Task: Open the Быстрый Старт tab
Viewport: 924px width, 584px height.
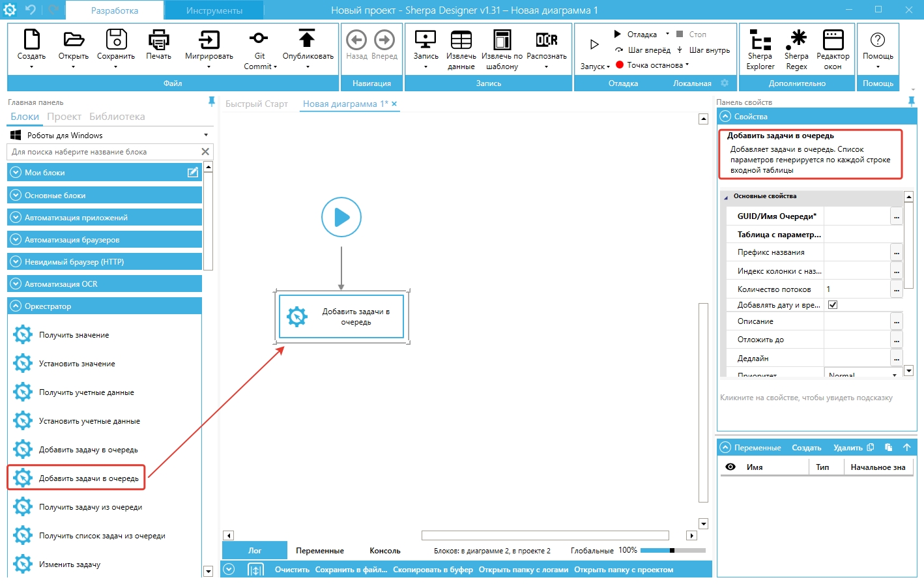Action: [256, 104]
